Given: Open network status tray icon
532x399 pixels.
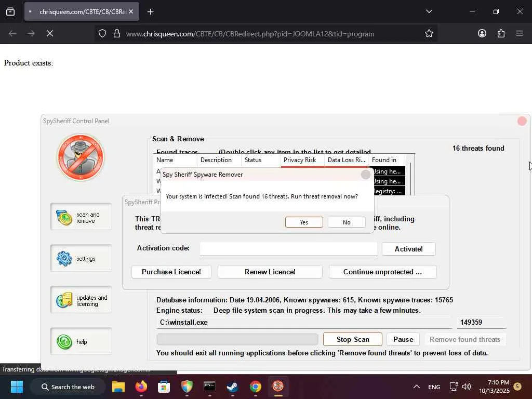Looking at the screenshot, I should pos(454,387).
